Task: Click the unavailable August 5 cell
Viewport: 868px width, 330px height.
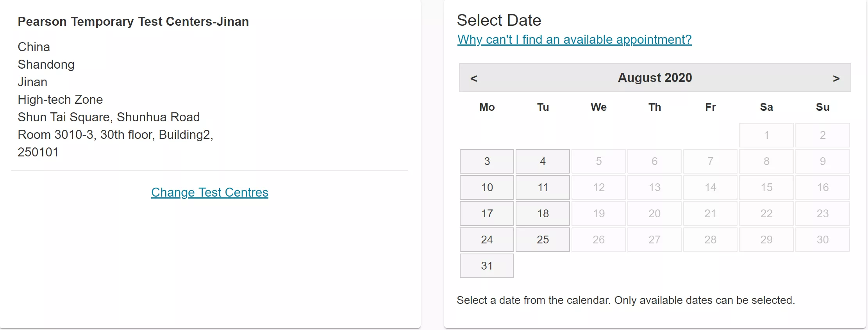Action: coord(598,161)
